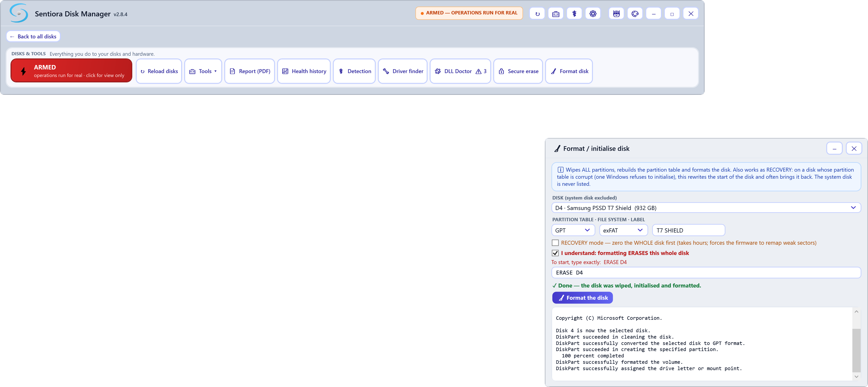Click the robot assistant icon
Image resolution: width=868 pixels, height=387 pixels.
pyautogui.click(x=616, y=14)
